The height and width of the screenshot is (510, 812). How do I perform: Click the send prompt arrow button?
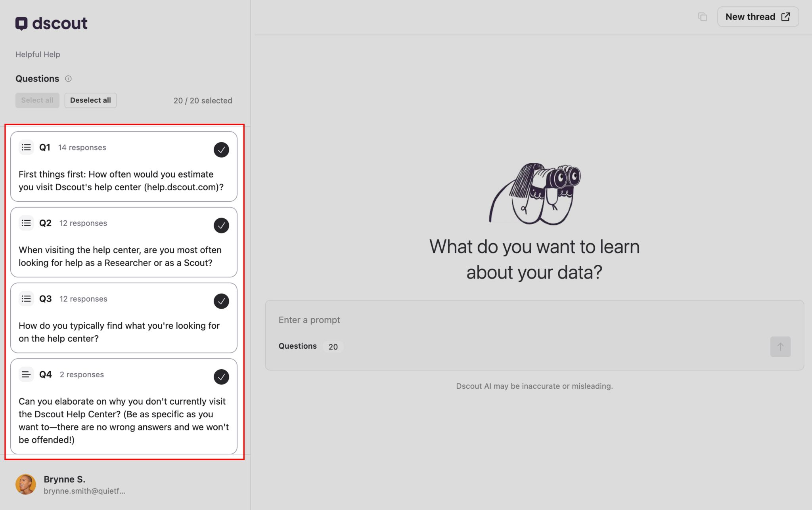pyautogui.click(x=780, y=347)
